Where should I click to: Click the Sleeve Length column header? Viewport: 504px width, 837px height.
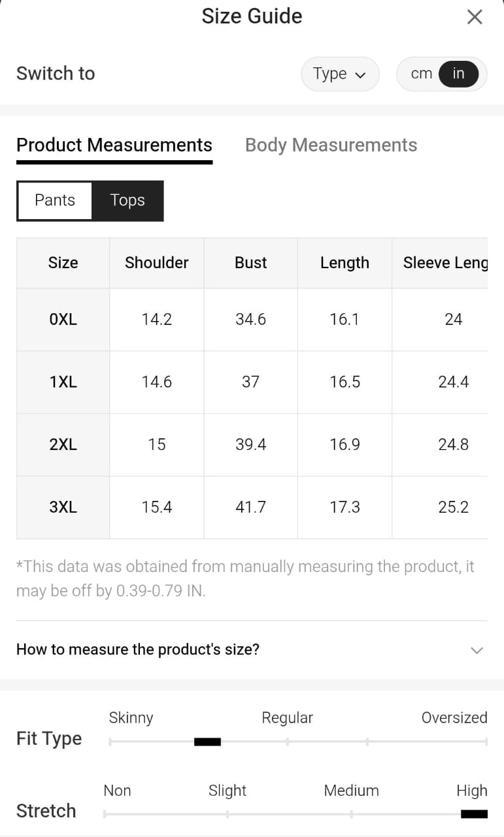(445, 263)
